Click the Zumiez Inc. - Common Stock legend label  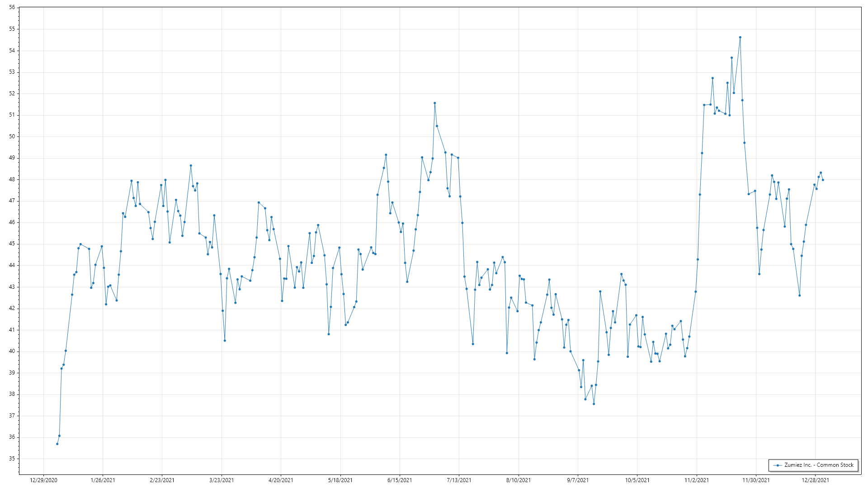click(819, 465)
